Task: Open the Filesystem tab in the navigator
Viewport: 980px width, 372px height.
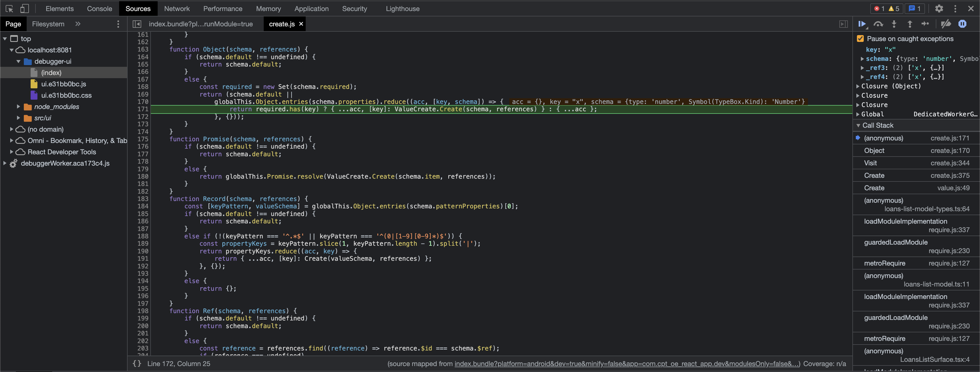Action: click(48, 24)
